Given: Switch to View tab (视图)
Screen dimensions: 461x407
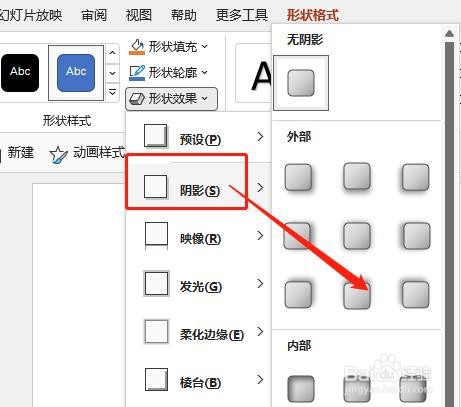Looking at the screenshot, I should coord(139,15).
